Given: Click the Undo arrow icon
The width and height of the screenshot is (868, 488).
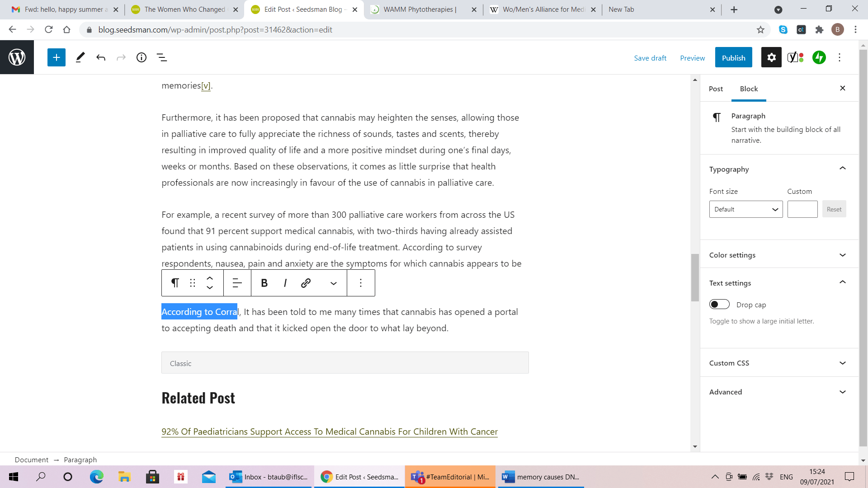Looking at the screenshot, I should tap(101, 57).
